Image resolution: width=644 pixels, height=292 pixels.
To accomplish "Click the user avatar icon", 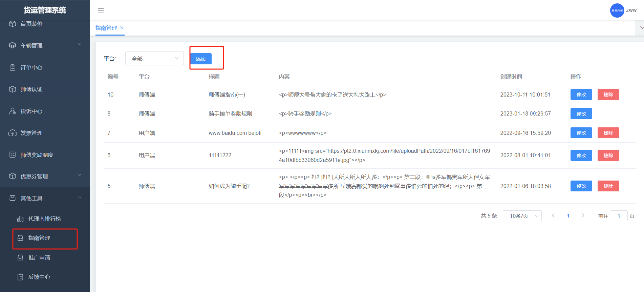I will coord(617,11).
